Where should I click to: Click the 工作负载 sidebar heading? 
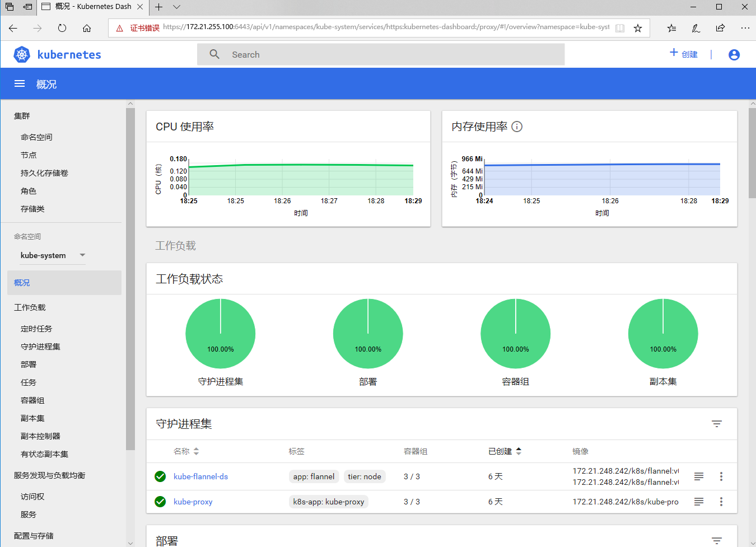tap(30, 307)
